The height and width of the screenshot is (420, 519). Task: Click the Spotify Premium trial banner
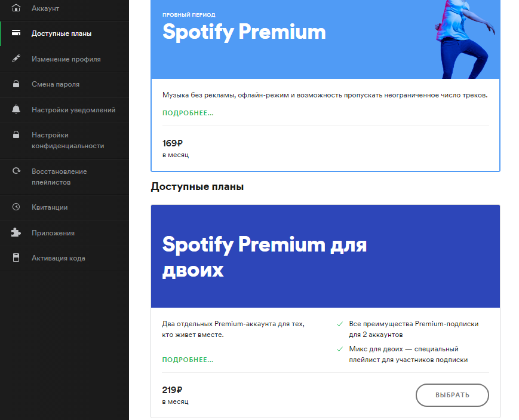pos(325,39)
